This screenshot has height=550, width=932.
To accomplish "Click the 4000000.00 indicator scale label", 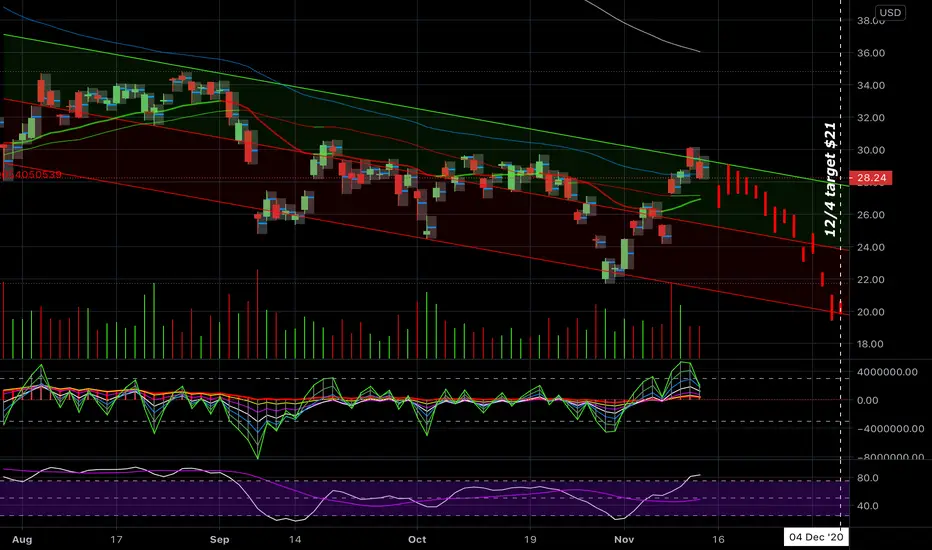I will (x=887, y=372).
